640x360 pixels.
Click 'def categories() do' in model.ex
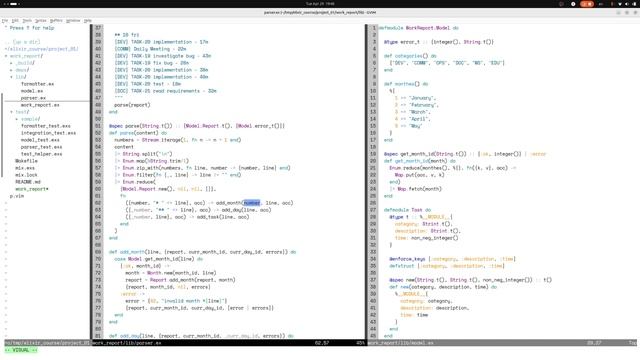point(410,56)
